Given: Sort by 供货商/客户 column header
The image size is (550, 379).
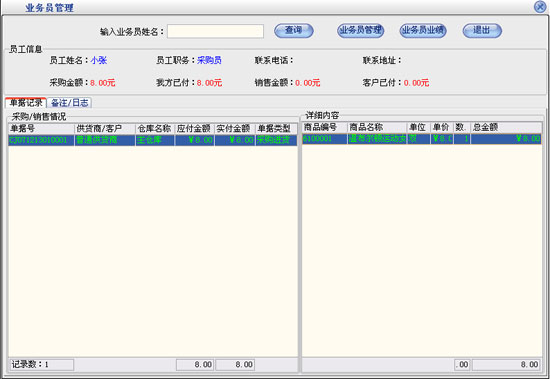Looking at the screenshot, I should pyautogui.click(x=105, y=128).
